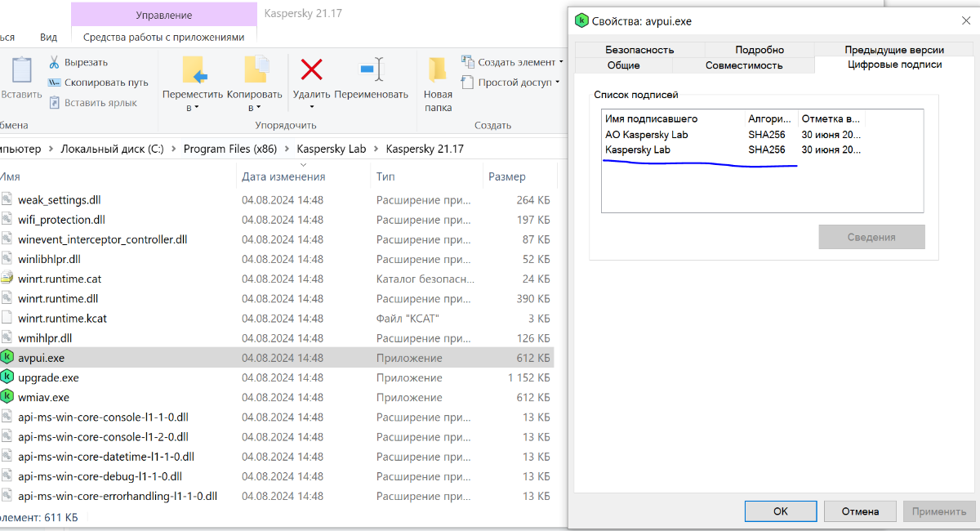Click the Kaspersky icon in properties title bar
The height and width of the screenshot is (531, 980).
(x=582, y=20)
